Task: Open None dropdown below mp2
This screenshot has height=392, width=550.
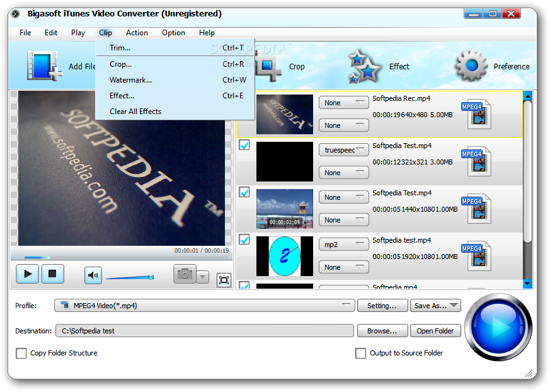Action: click(344, 267)
